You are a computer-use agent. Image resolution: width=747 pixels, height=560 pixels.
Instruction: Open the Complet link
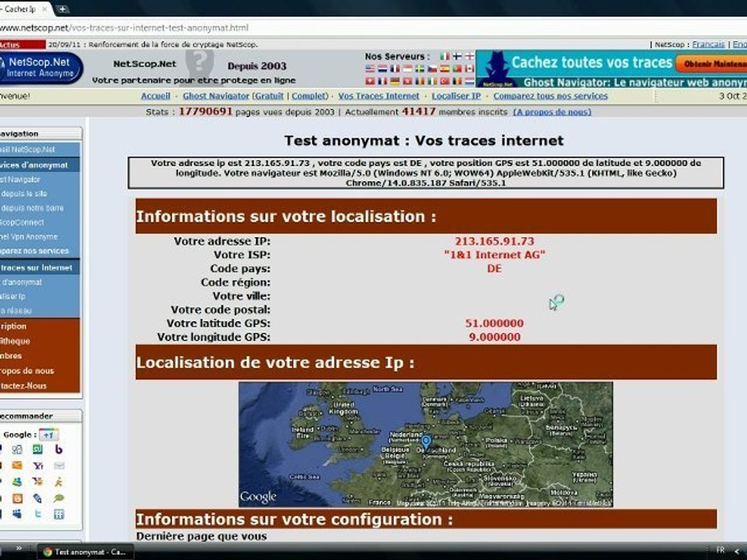(308, 96)
